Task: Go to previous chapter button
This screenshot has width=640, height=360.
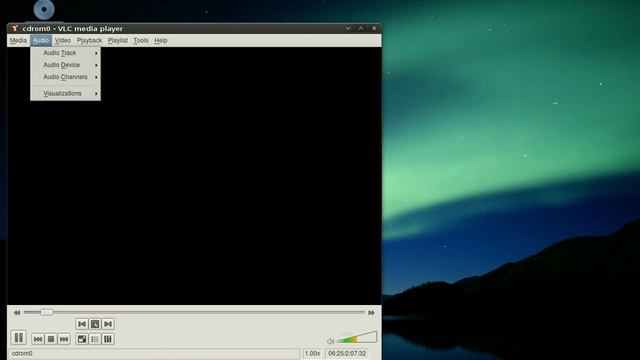Action: [x=82, y=324]
